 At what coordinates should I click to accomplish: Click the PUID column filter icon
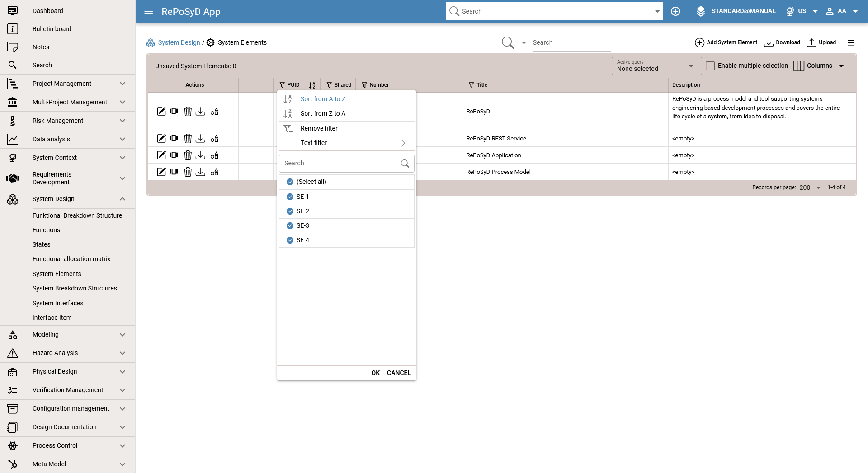(x=282, y=85)
